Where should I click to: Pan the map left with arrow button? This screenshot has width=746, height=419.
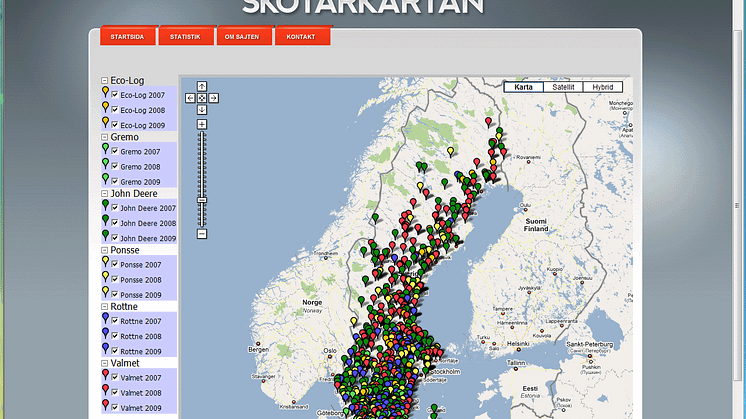tap(190, 98)
